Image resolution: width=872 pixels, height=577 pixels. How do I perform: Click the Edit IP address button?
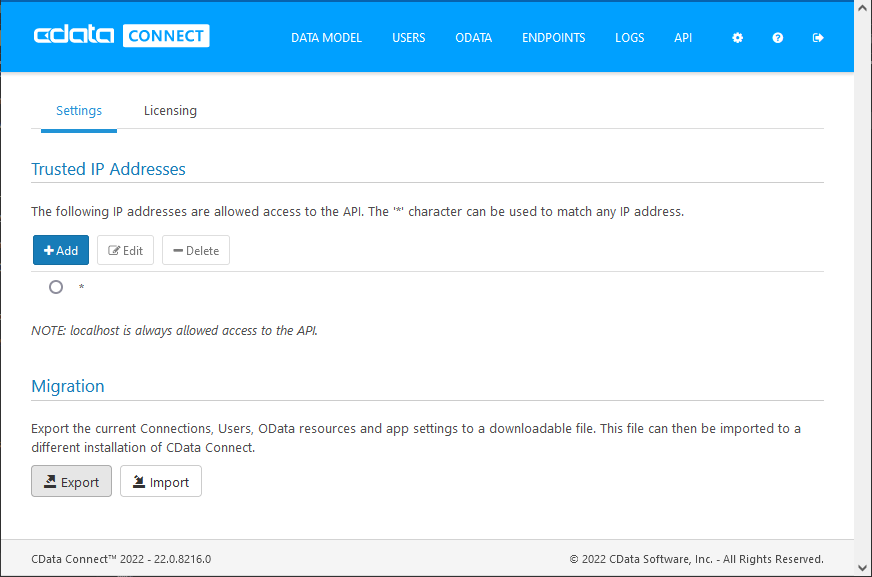click(x=125, y=250)
